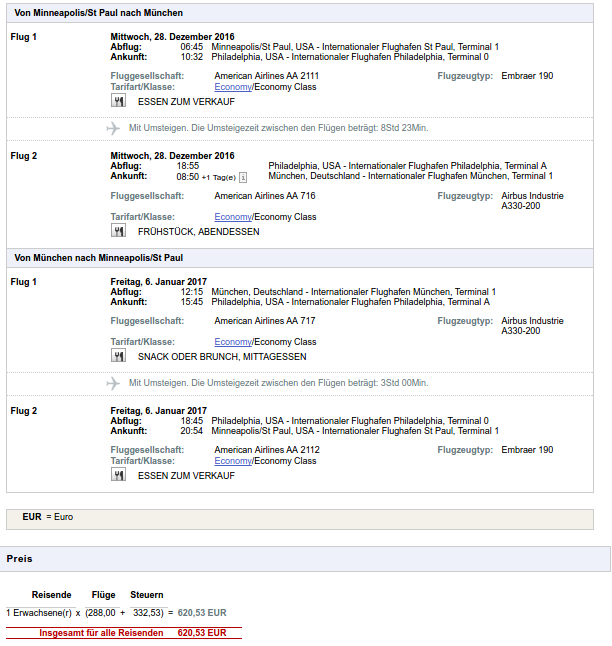Viewport: 612px width, 646px height.
Task: Click the Flüge column header
Action: pos(103,595)
